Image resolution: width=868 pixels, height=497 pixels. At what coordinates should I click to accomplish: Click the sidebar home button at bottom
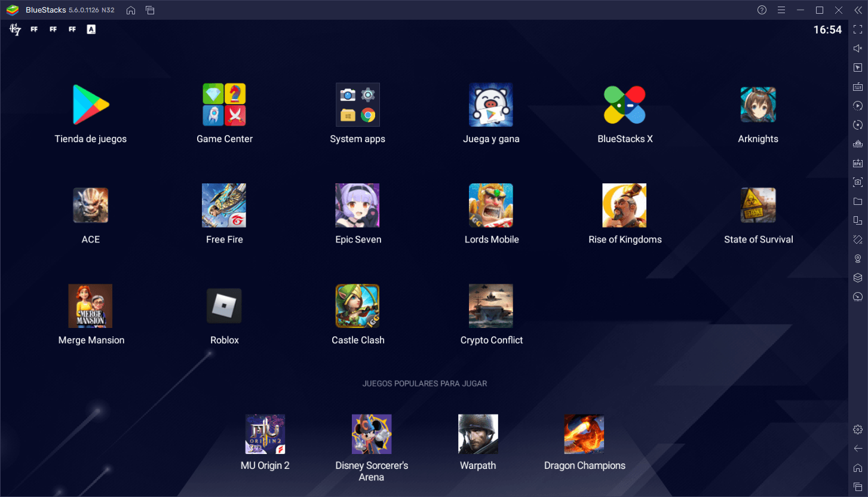858,468
